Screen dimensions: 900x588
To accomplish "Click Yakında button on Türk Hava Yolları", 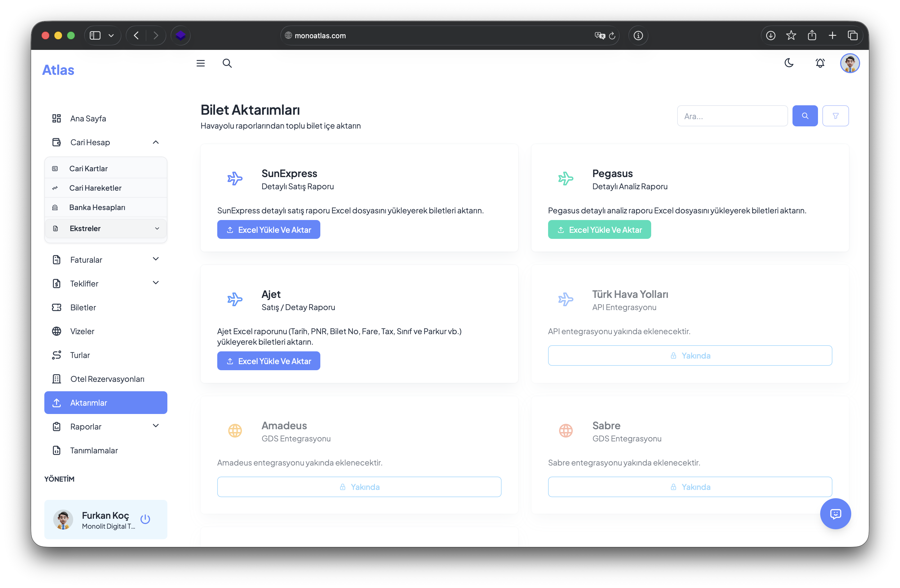I will click(690, 356).
